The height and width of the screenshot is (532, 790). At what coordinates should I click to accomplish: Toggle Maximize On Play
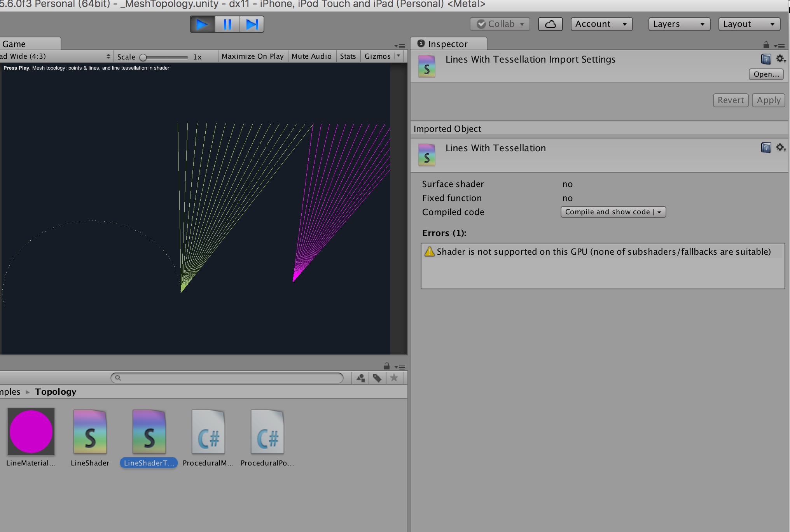(252, 56)
